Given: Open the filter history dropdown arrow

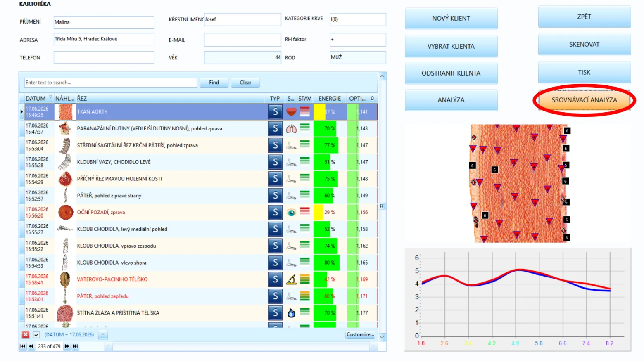Looking at the screenshot, I should [x=103, y=335].
